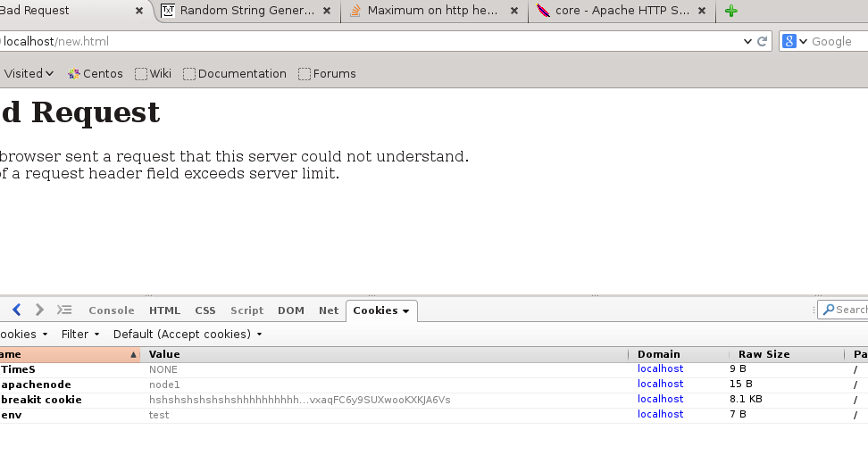Click localhost domain of apachenode cookie
The height and width of the screenshot is (455, 868).
661,384
